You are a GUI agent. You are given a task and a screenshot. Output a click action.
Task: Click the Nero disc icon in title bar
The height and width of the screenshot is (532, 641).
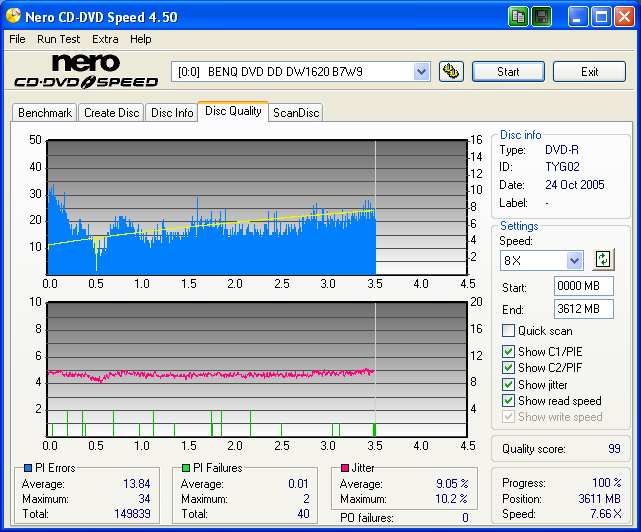[x=13, y=16]
